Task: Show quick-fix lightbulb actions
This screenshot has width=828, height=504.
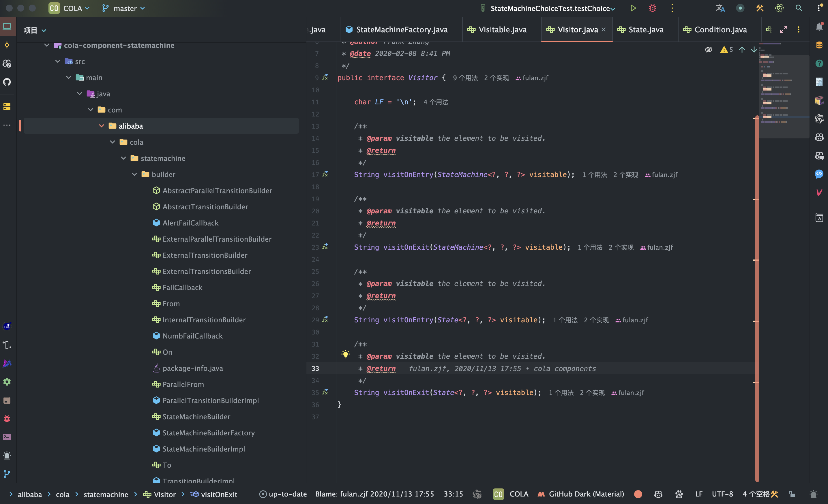Action: click(x=345, y=354)
